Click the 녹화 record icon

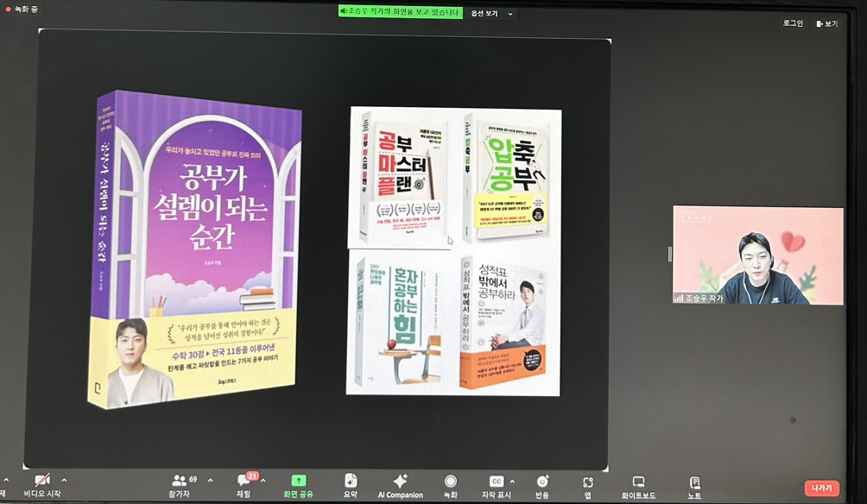[x=451, y=482]
